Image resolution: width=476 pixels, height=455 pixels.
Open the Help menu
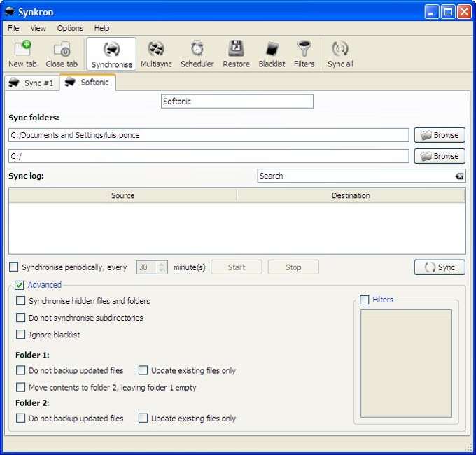(101, 28)
